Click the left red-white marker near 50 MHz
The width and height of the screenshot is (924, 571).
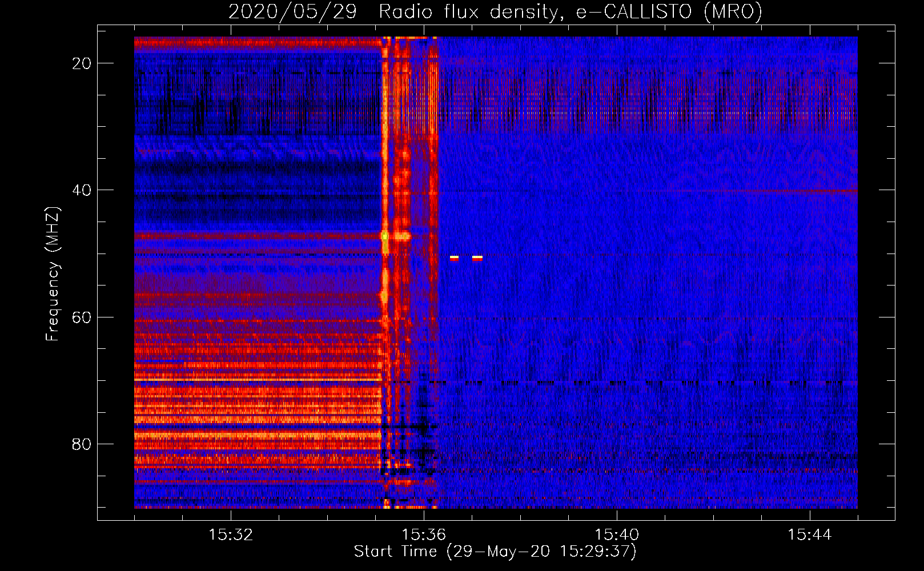click(x=455, y=259)
